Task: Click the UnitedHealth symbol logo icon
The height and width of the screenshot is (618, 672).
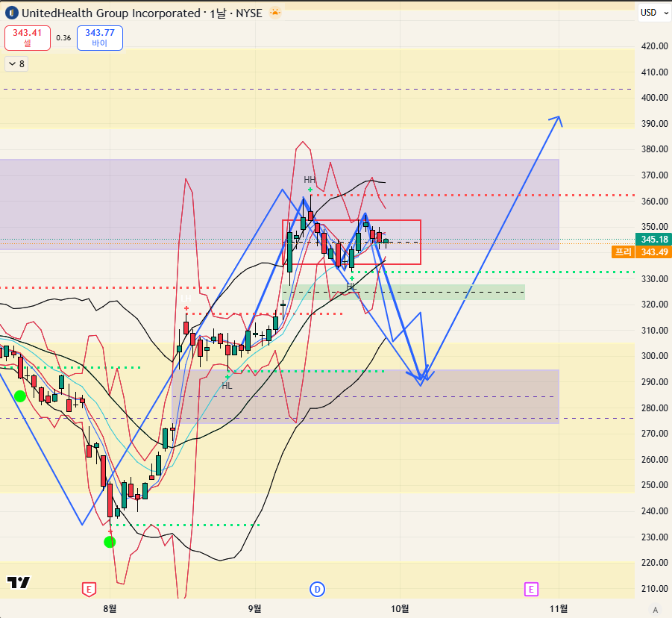Action: point(12,13)
